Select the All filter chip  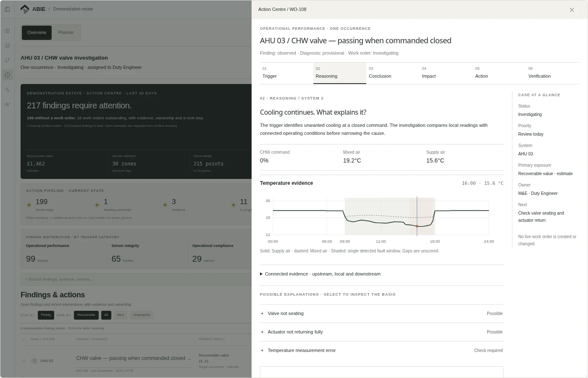click(x=106, y=315)
